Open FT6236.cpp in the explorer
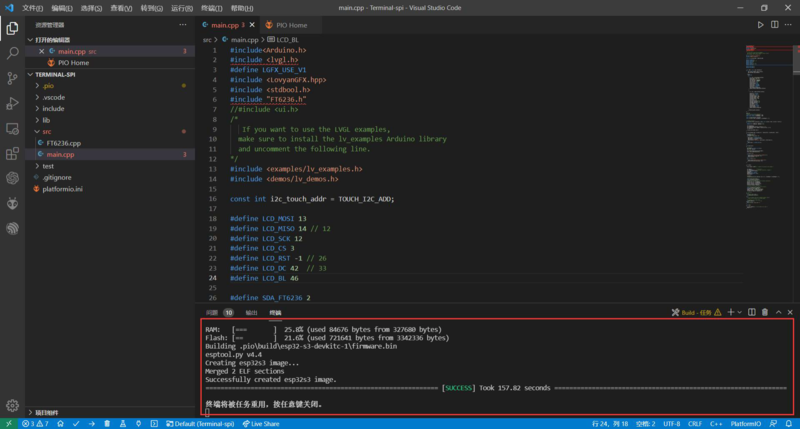 pos(63,143)
